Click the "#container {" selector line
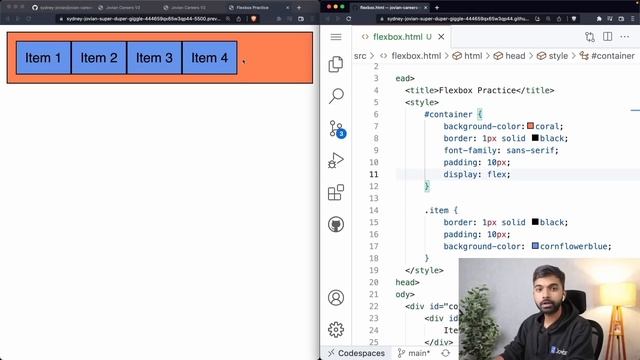Viewport: 640px width, 360px height. (x=453, y=114)
